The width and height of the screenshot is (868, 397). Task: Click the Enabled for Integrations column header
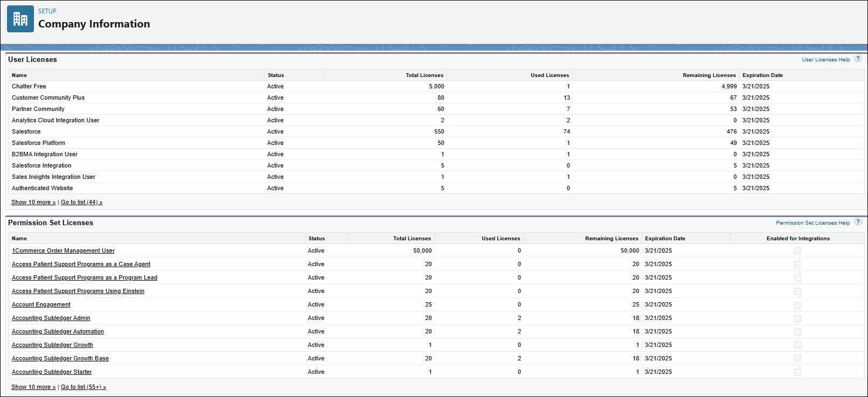pyautogui.click(x=798, y=239)
